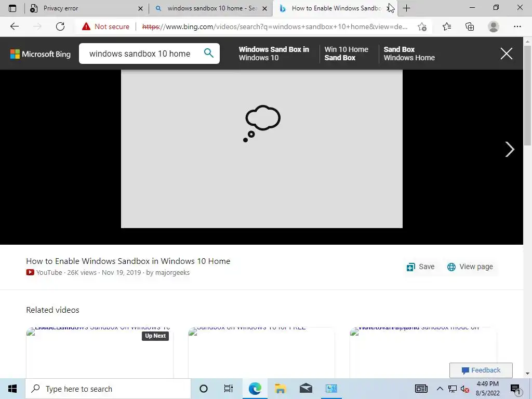Image resolution: width=532 pixels, height=399 pixels.
Task: Open News and interests taskbar icon
Action: point(421,389)
